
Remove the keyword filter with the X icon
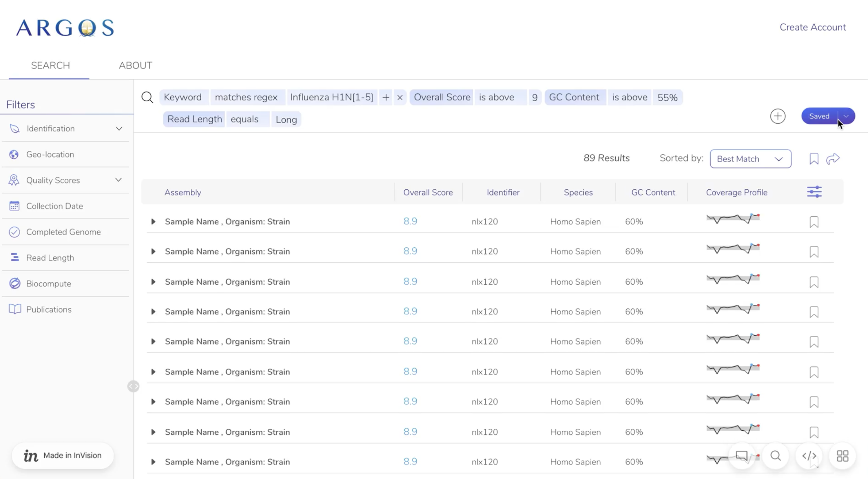pos(400,97)
